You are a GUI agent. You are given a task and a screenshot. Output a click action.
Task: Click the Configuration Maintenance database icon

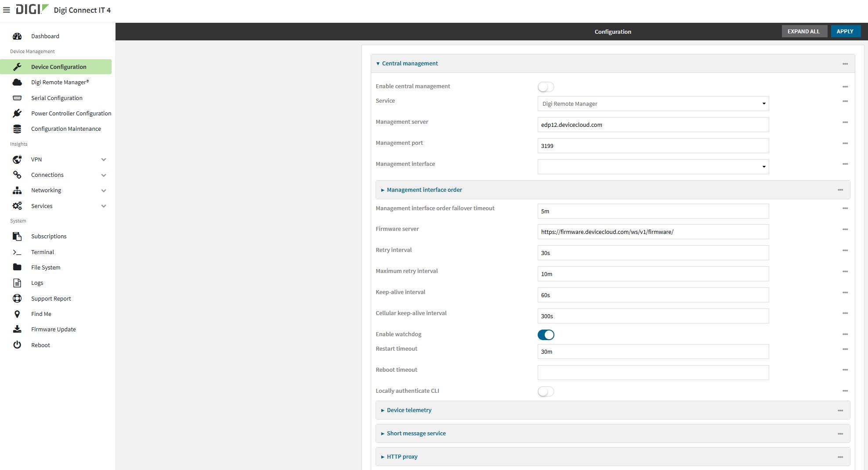(17, 129)
